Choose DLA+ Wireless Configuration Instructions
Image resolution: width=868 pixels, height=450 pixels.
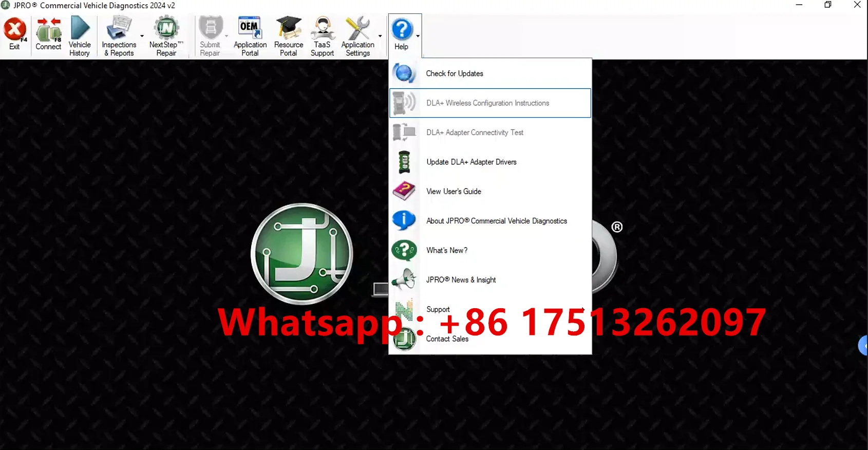click(490, 103)
